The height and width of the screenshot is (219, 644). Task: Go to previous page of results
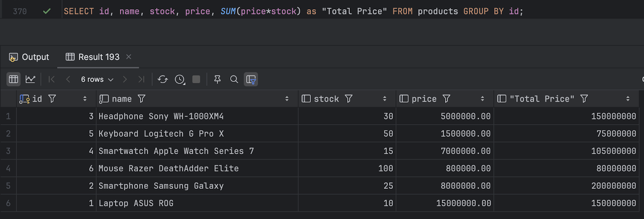[x=68, y=79]
